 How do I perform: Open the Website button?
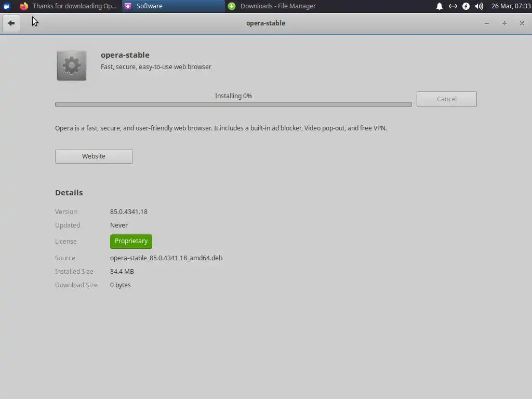click(94, 156)
